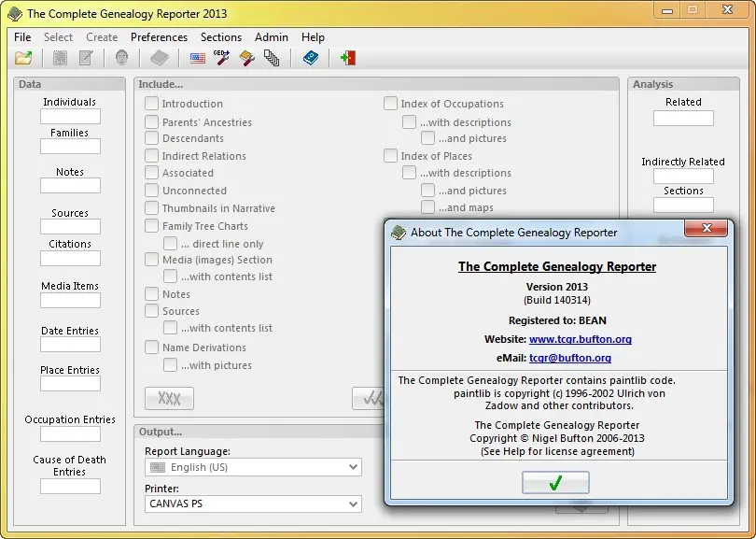Click the Individuals count field
The width and height of the screenshot is (756, 539).
point(70,116)
